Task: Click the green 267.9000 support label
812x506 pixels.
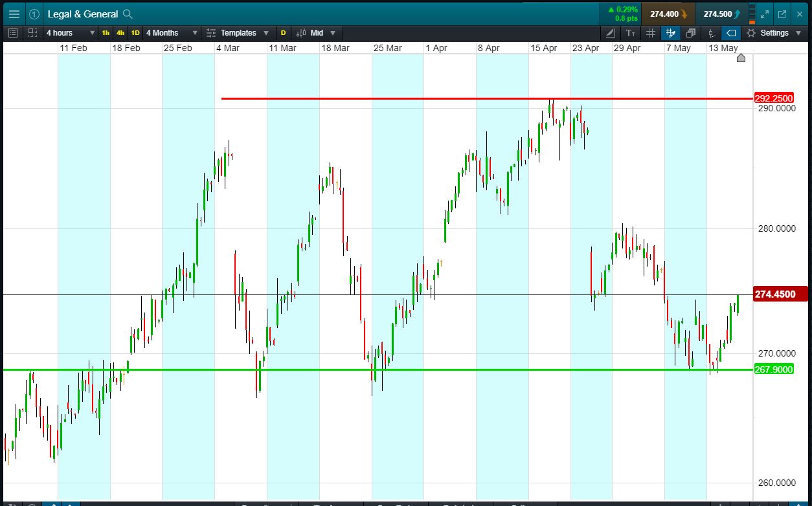Action: pos(774,369)
